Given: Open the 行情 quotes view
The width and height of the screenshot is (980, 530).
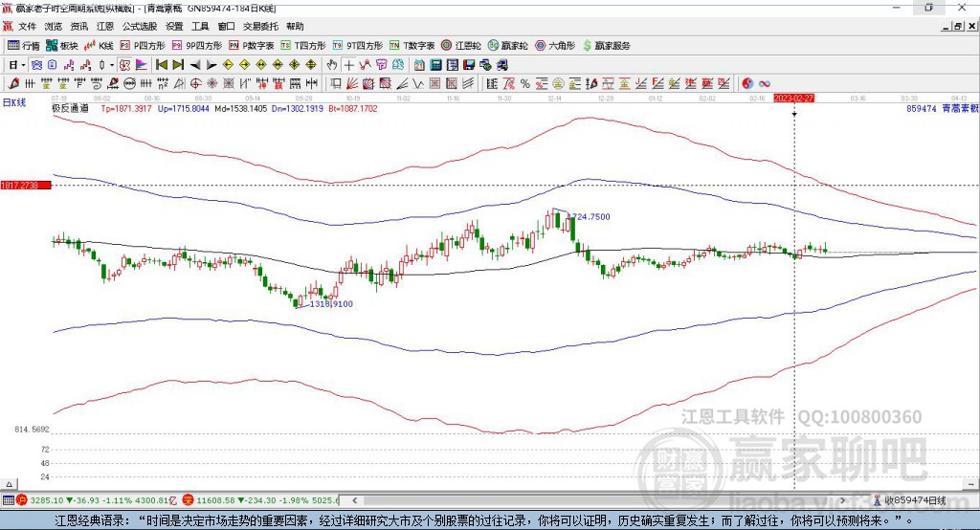Looking at the screenshot, I should point(24,45).
